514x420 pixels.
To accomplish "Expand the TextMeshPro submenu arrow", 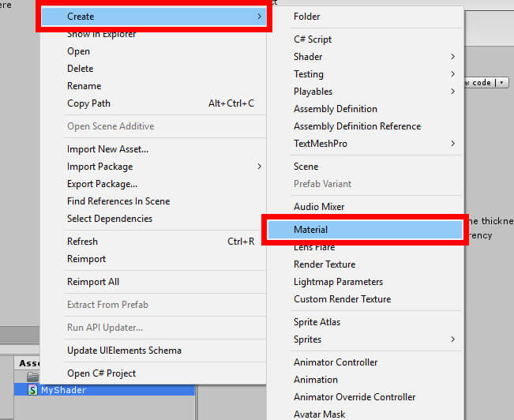I will point(452,144).
